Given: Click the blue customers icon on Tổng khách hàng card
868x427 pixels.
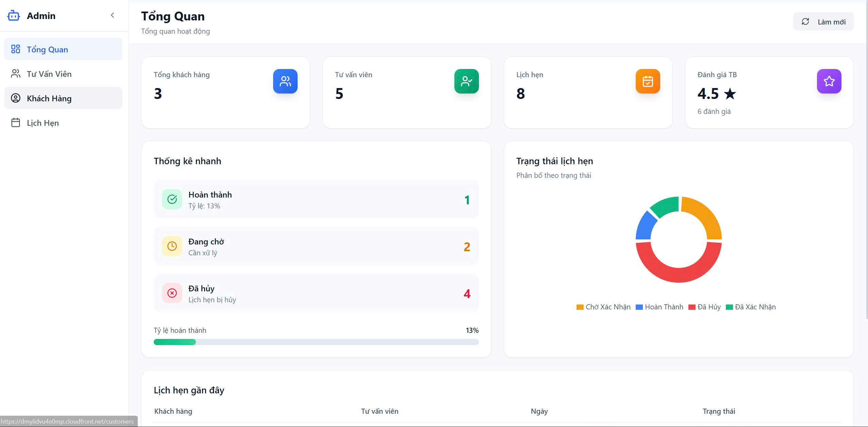Looking at the screenshot, I should click(285, 81).
